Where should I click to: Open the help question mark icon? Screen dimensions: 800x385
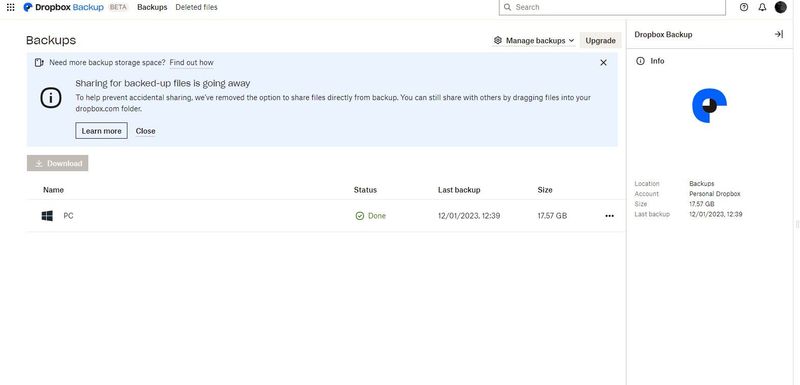(744, 7)
